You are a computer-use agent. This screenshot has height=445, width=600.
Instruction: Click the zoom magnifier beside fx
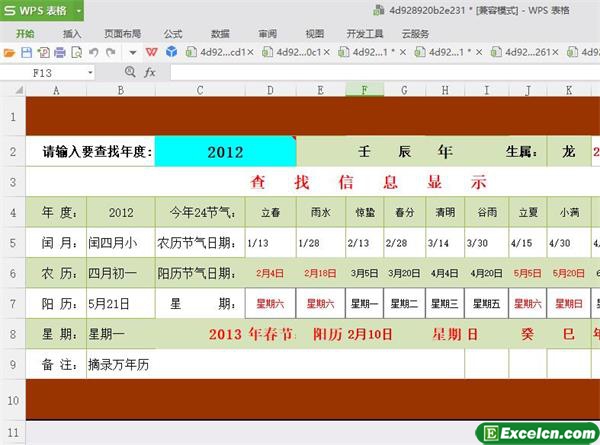pyautogui.click(x=130, y=72)
